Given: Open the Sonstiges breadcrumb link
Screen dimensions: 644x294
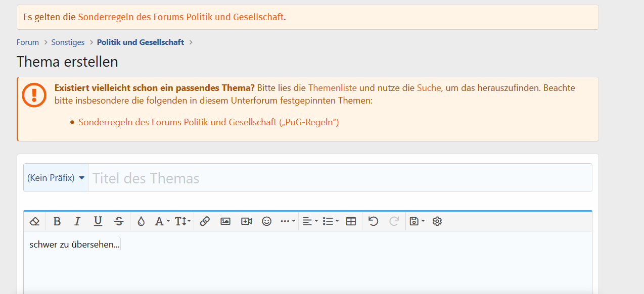Looking at the screenshot, I should click(x=68, y=42).
